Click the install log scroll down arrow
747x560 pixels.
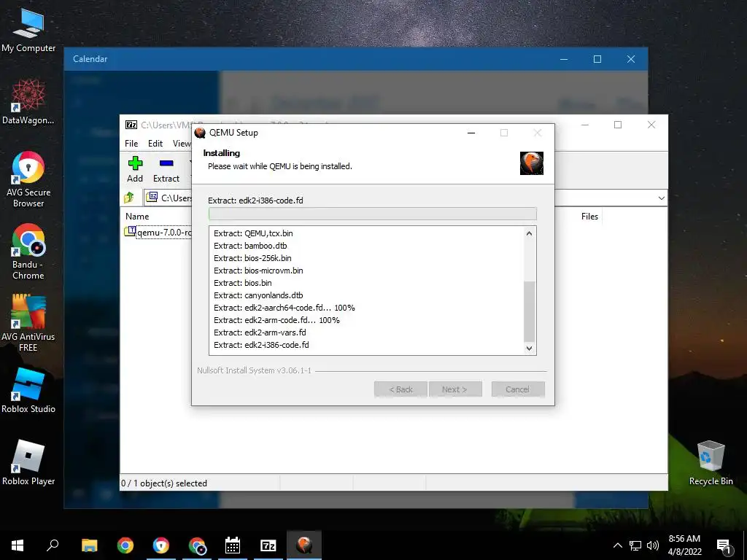click(529, 348)
